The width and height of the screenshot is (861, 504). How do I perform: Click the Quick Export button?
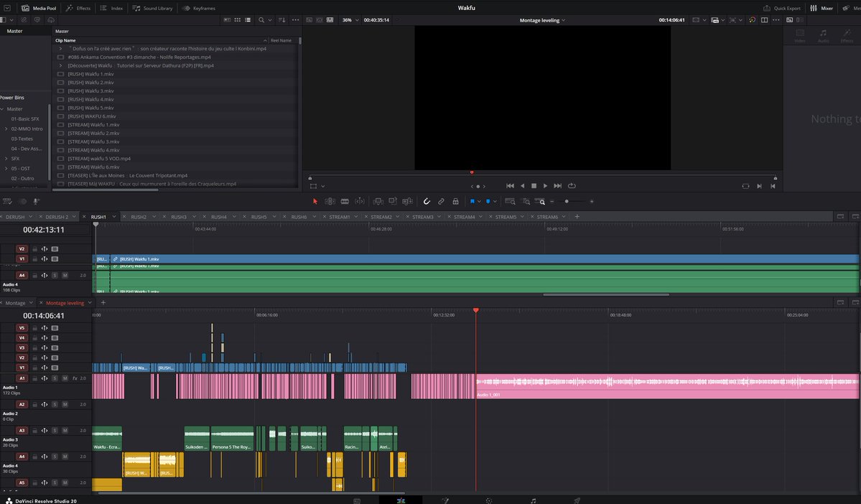coord(782,8)
